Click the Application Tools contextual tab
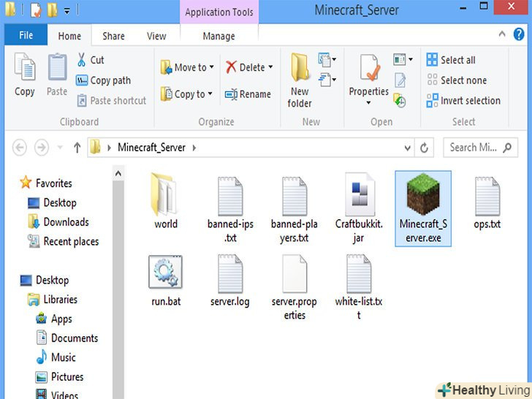The height and width of the screenshot is (399, 532). click(x=219, y=12)
